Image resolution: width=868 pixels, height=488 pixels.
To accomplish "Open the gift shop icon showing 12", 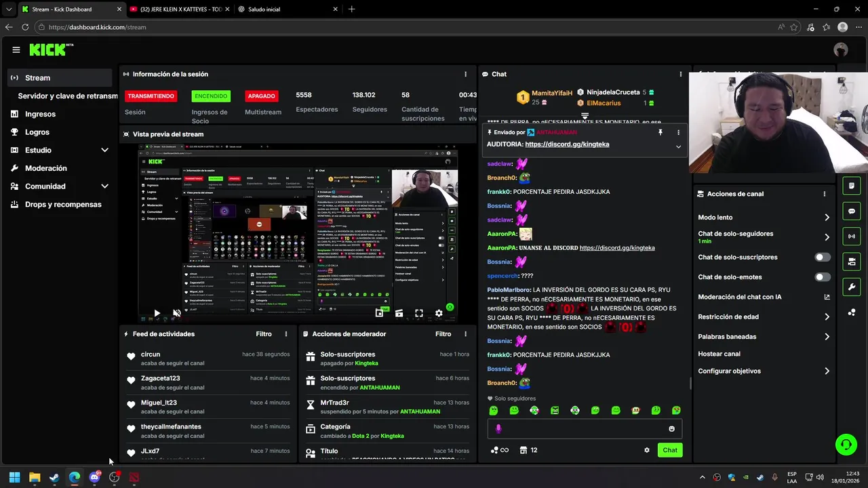I will (528, 450).
